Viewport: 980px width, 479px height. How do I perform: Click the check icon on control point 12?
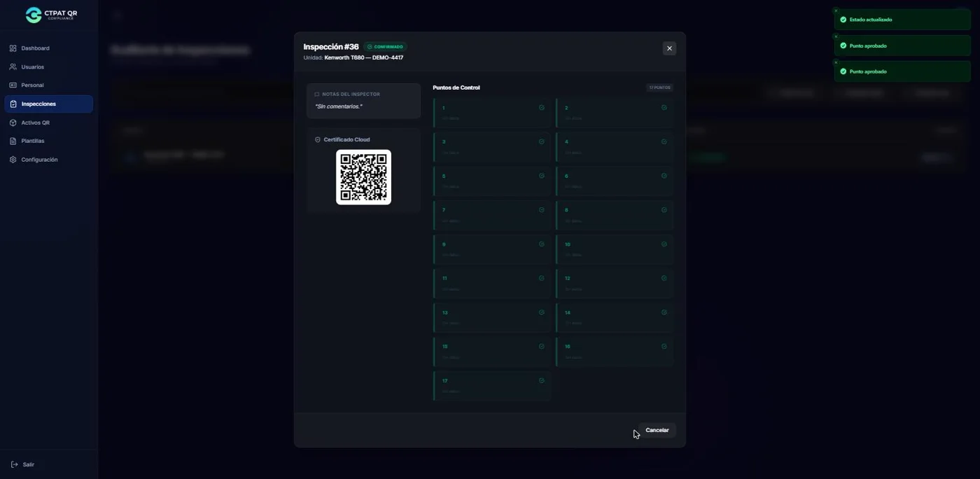664,278
